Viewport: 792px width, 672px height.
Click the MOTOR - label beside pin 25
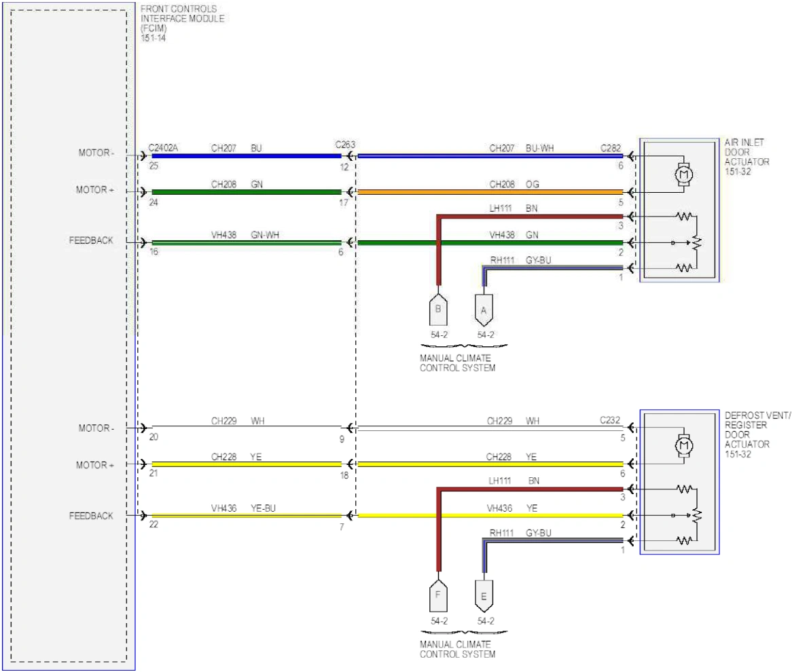click(x=96, y=153)
